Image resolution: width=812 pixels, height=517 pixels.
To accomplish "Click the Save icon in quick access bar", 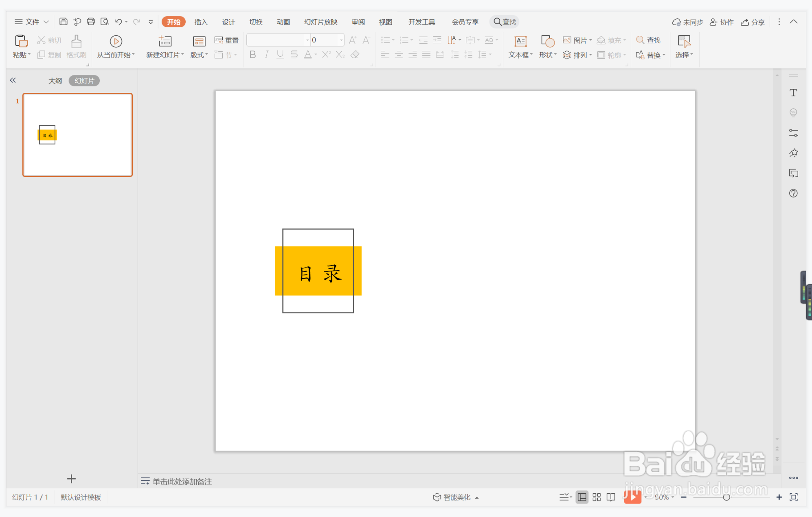I will click(63, 22).
